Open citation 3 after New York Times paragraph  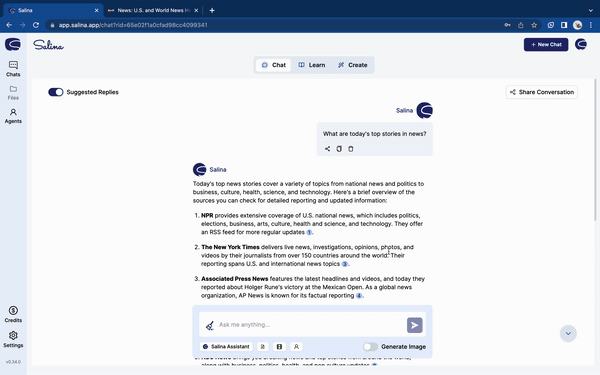click(x=344, y=264)
